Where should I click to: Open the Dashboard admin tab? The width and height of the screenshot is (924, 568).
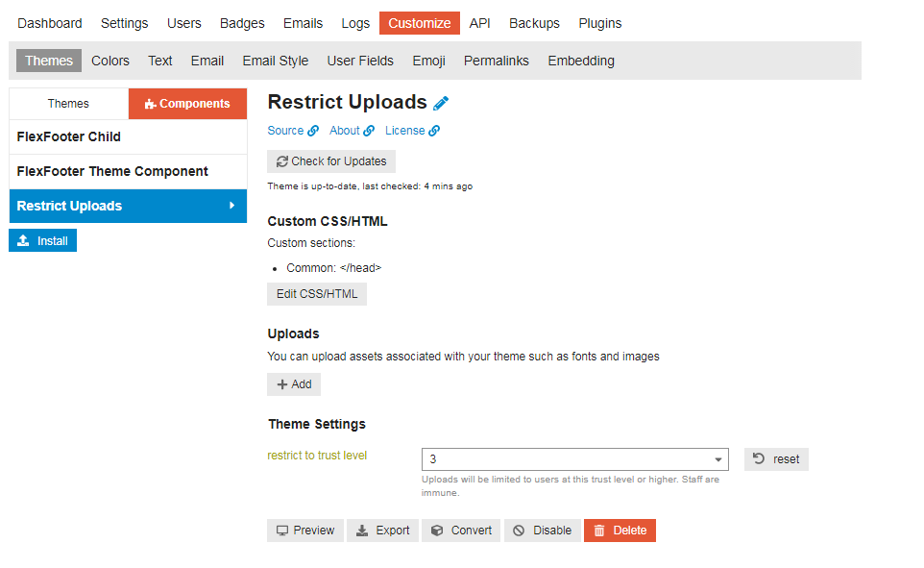point(50,23)
